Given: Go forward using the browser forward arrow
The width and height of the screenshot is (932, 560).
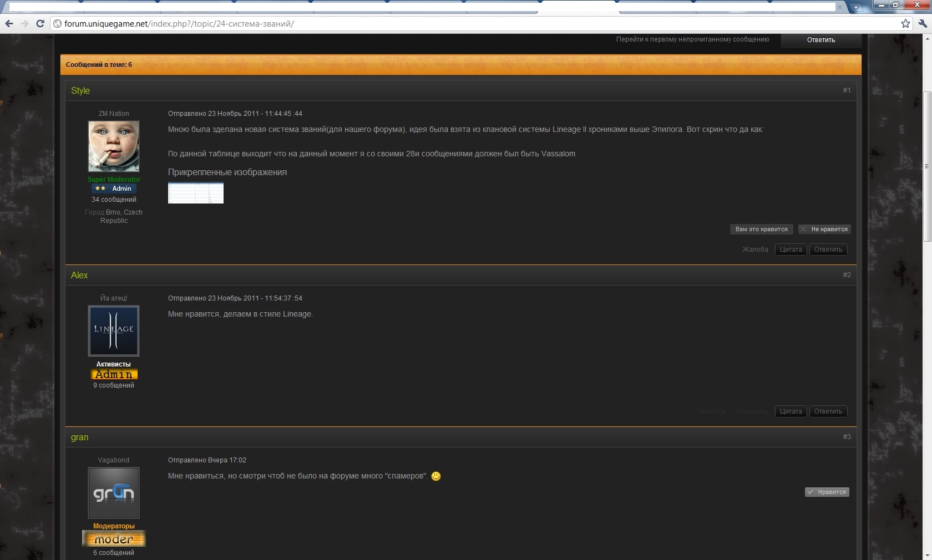Looking at the screenshot, I should (x=24, y=24).
